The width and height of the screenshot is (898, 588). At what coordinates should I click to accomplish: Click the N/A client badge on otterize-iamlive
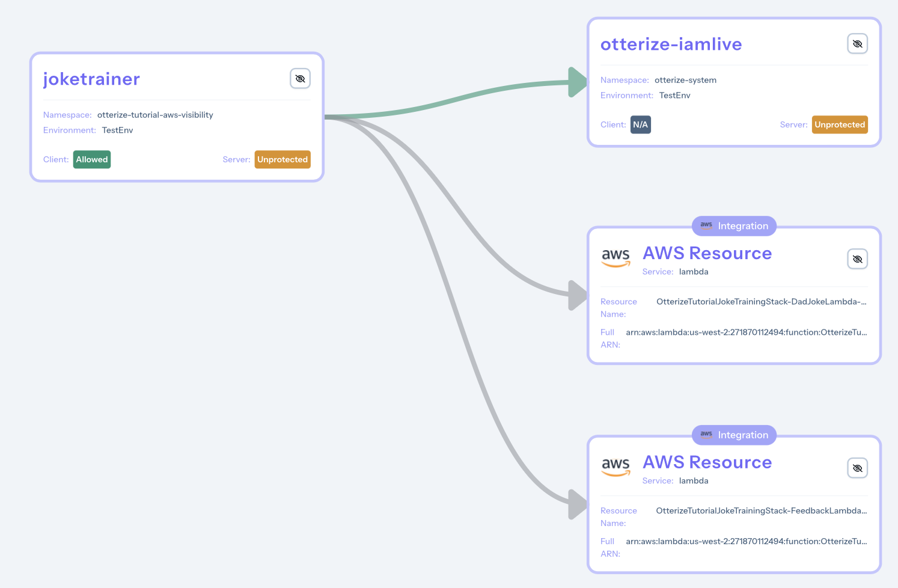[x=640, y=124]
